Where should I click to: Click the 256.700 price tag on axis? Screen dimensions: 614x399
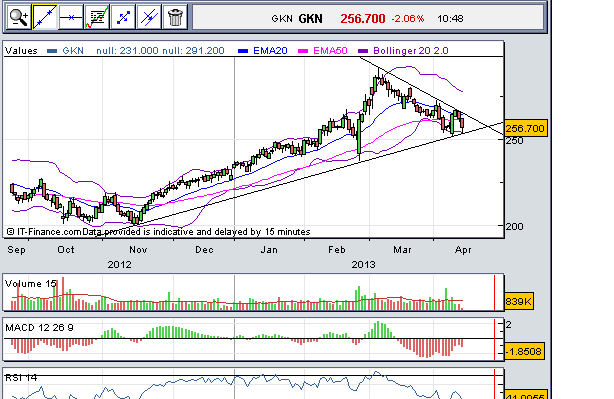pos(525,128)
